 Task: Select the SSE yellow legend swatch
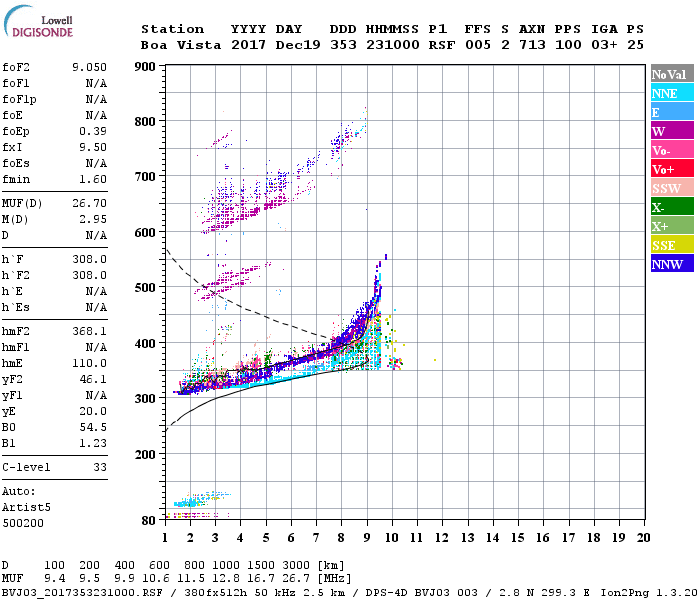(x=672, y=245)
